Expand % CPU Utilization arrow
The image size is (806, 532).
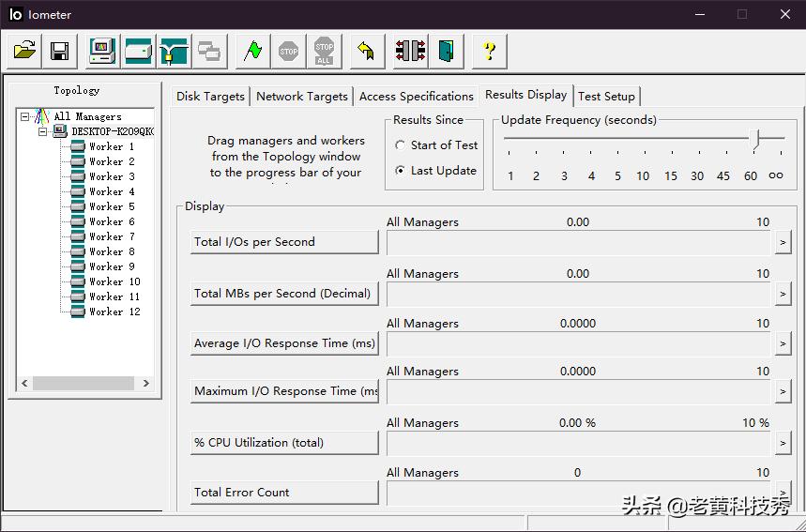tap(783, 443)
